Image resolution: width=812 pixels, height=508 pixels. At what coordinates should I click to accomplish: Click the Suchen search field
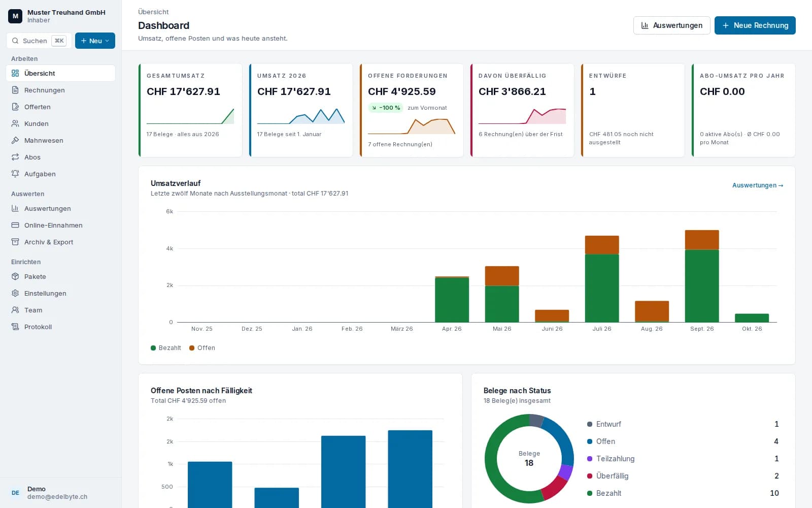point(39,41)
